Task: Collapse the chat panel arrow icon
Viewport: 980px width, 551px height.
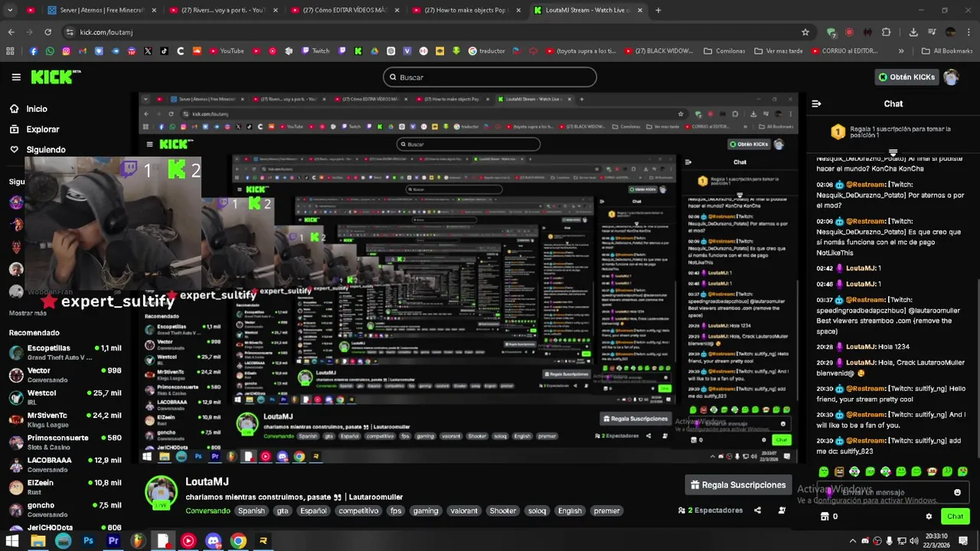Action: click(x=816, y=103)
